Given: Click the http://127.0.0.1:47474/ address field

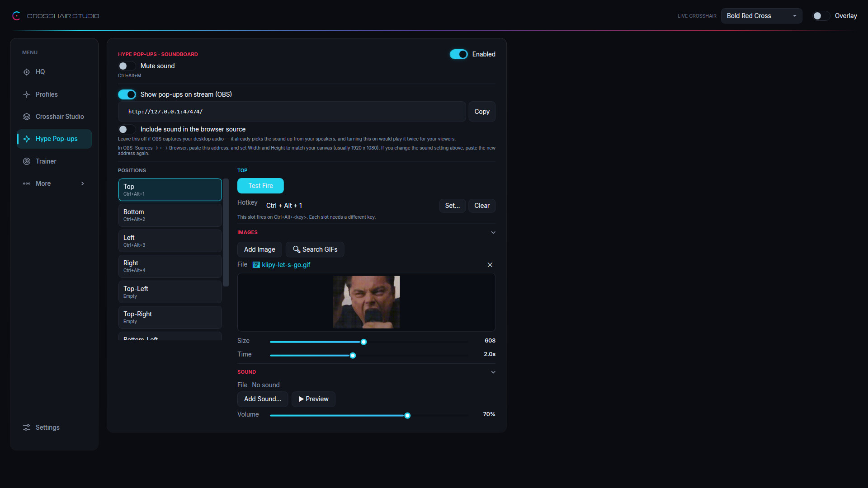Looking at the screenshot, I should coord(292,112).
